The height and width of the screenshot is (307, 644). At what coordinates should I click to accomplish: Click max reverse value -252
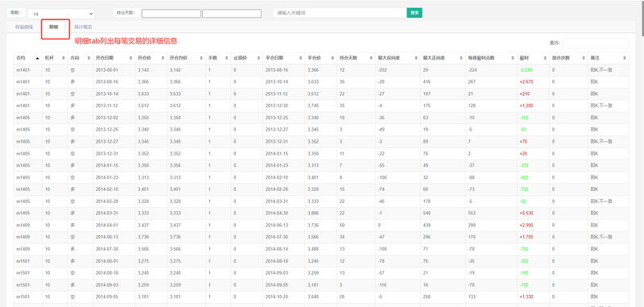pos(382,70)
